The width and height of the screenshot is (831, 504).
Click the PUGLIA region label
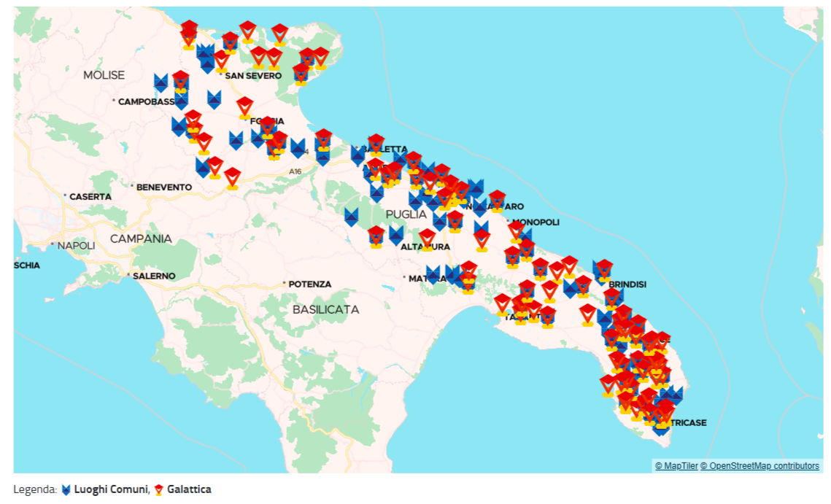click(407, 215)
